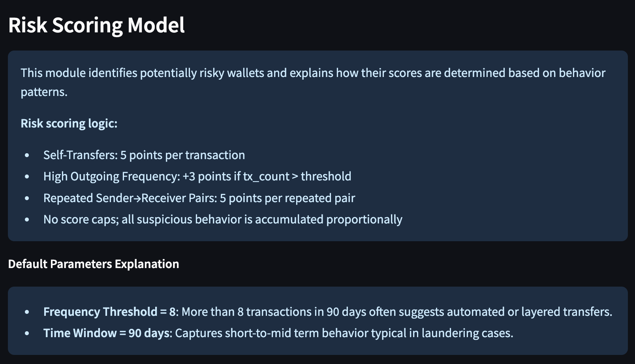
Task: Click the Risk Scoring Model heading
Action: pyautogui.click(x=96, y=25)
